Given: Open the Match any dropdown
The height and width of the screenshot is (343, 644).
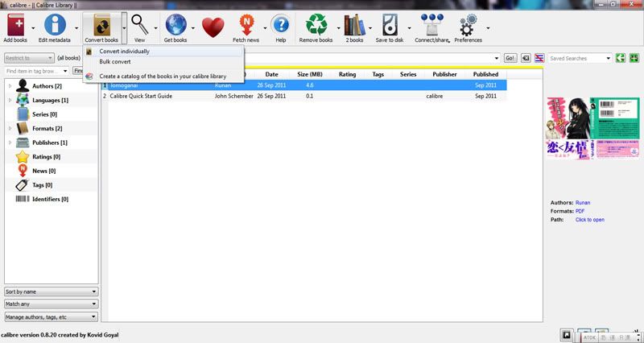Looking at the screenshot, I should (51, 304).
